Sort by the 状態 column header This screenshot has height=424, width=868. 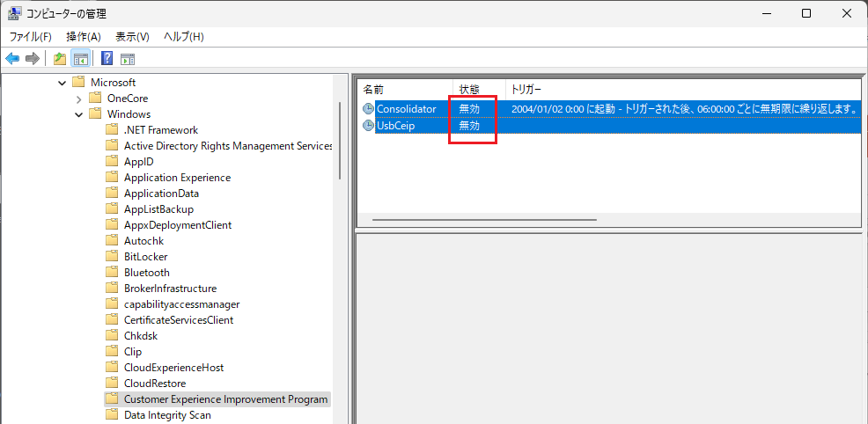pos(480,89)
